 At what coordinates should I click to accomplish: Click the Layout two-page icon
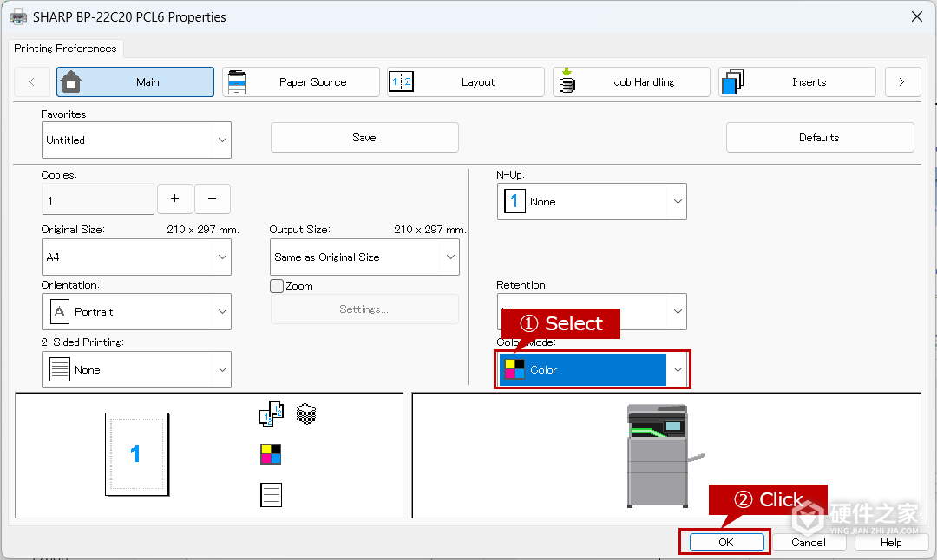pos(401,81)
